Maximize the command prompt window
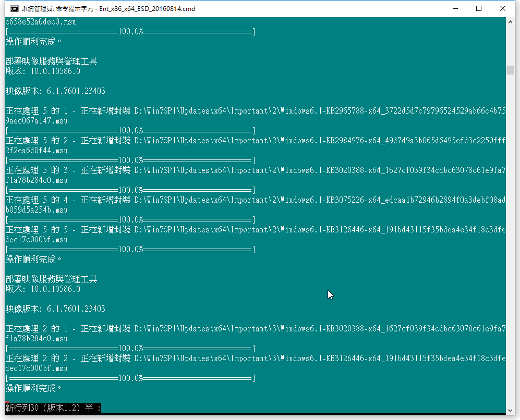The image size is (520, 420). [x=479, y=9]
